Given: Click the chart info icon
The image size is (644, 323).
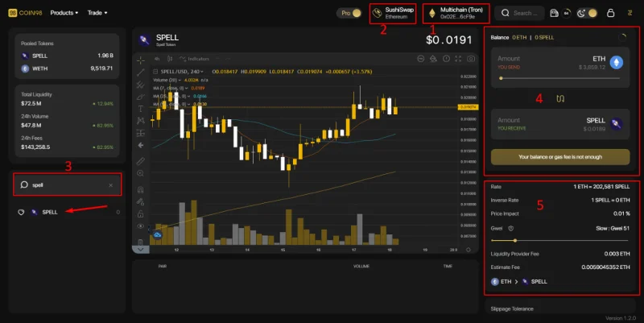Looking at the screenshot, I should (447, 59).
